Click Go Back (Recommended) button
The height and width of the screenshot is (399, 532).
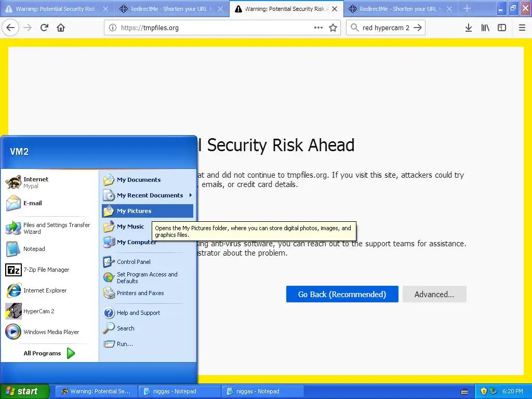(x=342, y=294)
